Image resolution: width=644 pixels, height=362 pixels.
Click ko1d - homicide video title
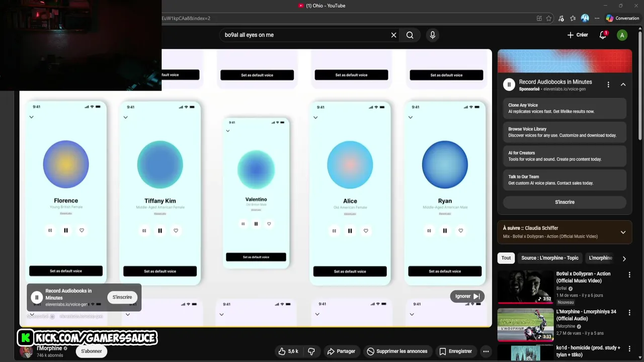point(588,351)
